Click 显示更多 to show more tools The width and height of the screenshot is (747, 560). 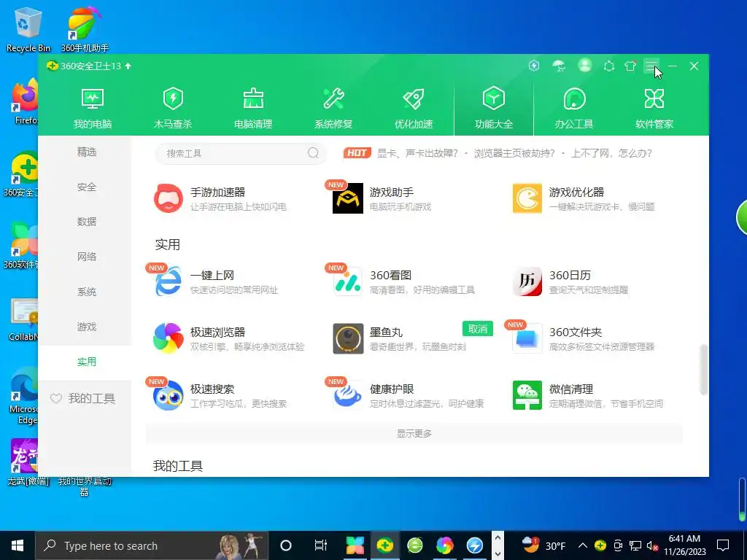[414, 433]
